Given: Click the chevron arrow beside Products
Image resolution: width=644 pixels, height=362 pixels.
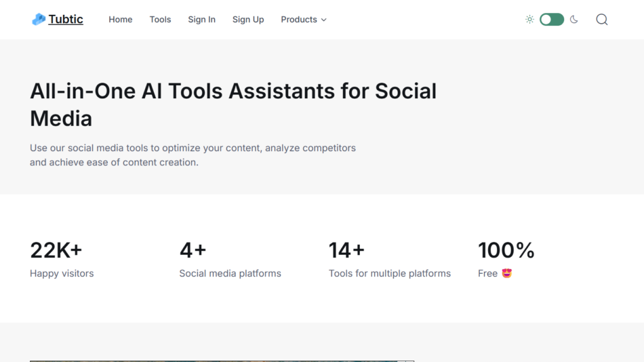Looking at the screenshot, I should point(324,20).
